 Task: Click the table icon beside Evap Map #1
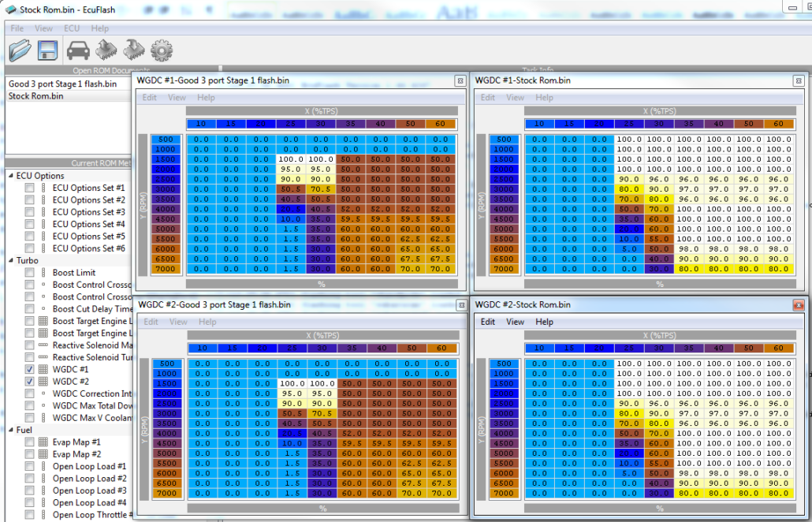43,442
